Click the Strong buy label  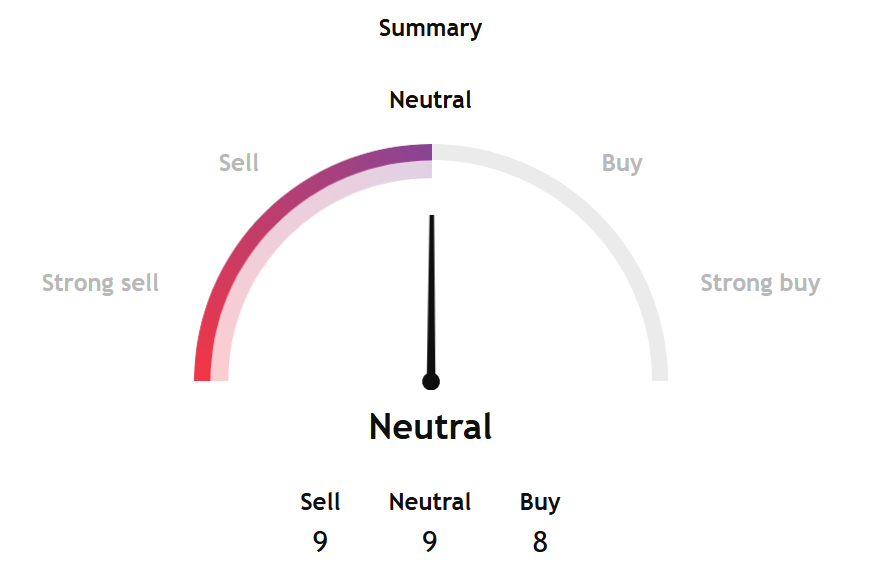pyautogui.click(x=760, y=283)
